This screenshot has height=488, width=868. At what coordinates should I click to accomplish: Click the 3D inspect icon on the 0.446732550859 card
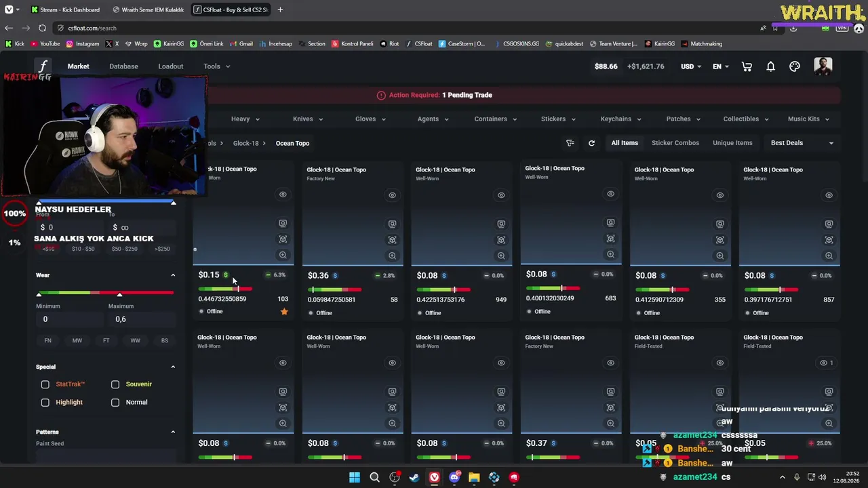pos(283,239)
